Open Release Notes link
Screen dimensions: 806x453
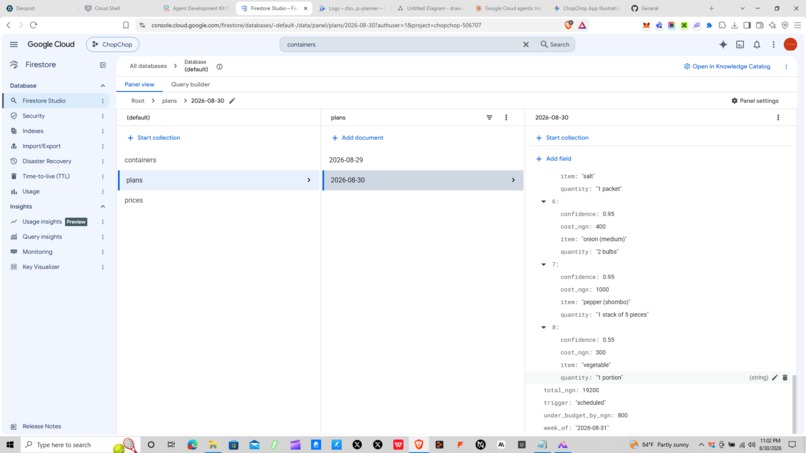pos(41,426)
